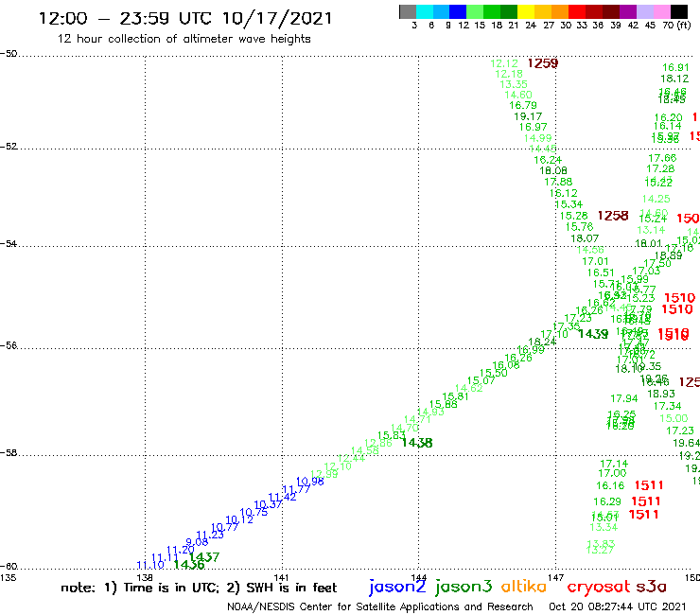Click the blue wave height value 9.08

tap(197, 542)
